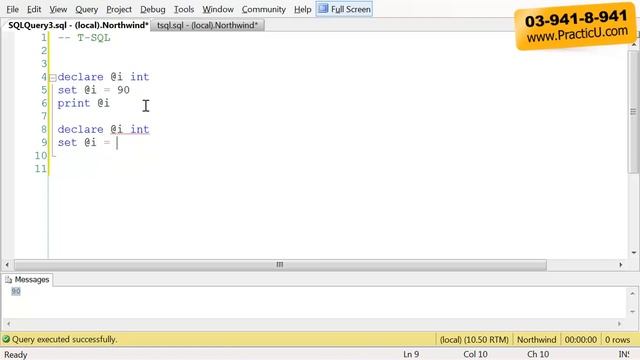640x360 pixels.
Task: Switch to SQLQuery3.sql tab
Action: pos(78,25)
